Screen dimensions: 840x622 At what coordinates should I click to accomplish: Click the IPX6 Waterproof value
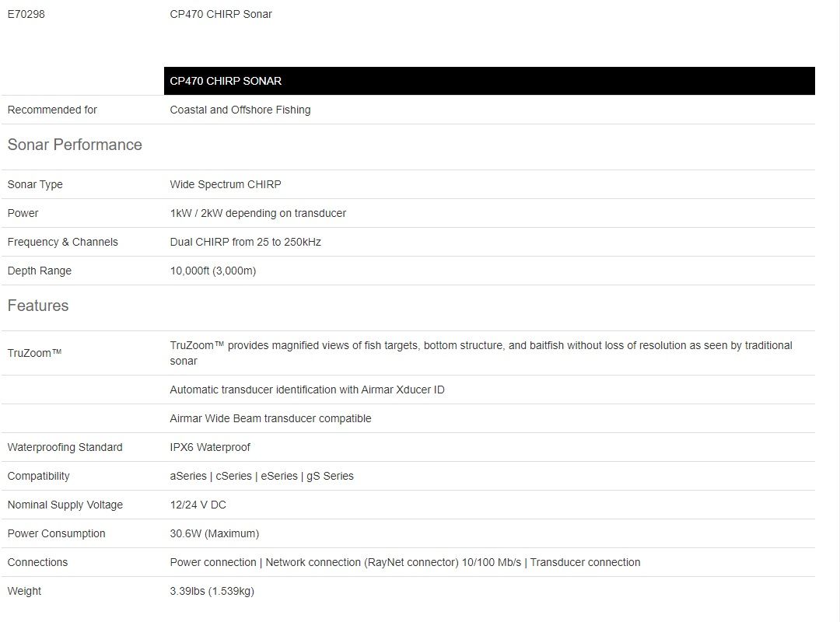[210, 447]
